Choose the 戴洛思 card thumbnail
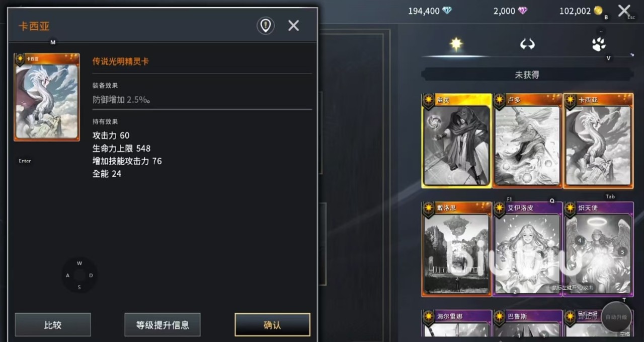Screen dimensions: 644x342 [456, 249]
